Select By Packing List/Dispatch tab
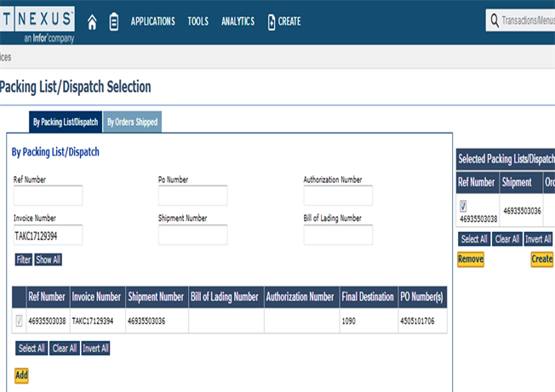 pos(66,122)
